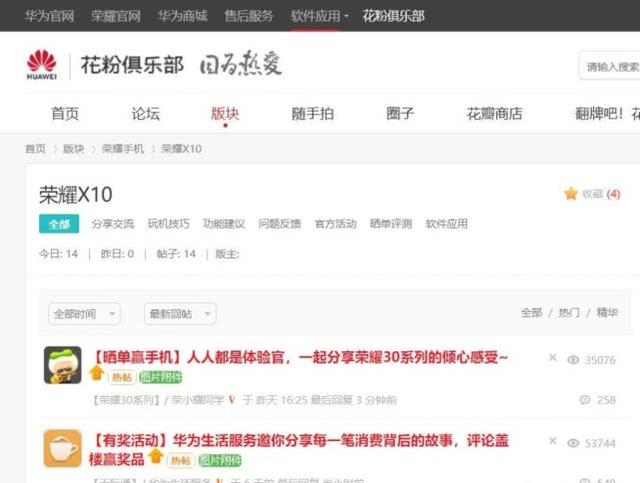The height and width of the screenshot is (483, 640).
Task: Open the 全部时间 dropdown
Action: (84, 314)
